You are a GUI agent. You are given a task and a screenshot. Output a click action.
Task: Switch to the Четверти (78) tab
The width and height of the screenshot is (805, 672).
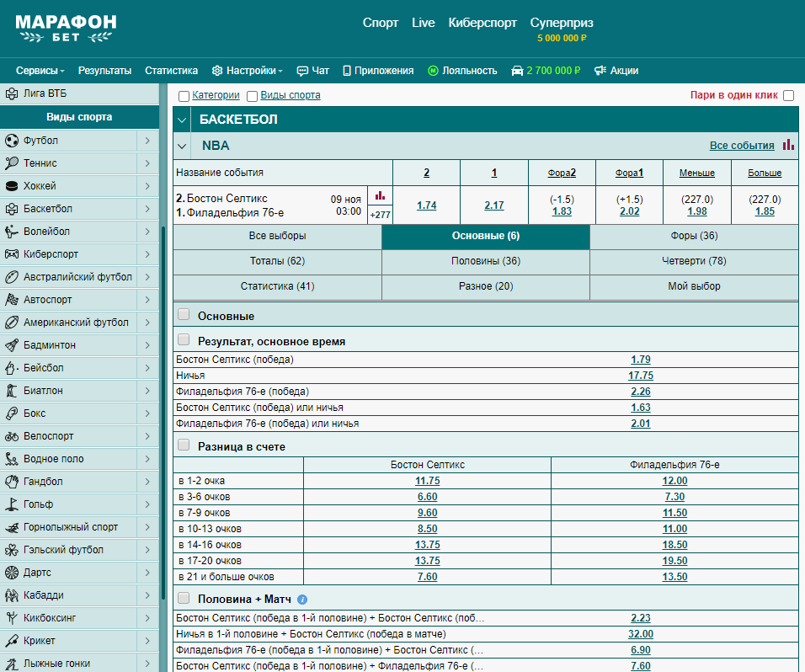point(694,261)
